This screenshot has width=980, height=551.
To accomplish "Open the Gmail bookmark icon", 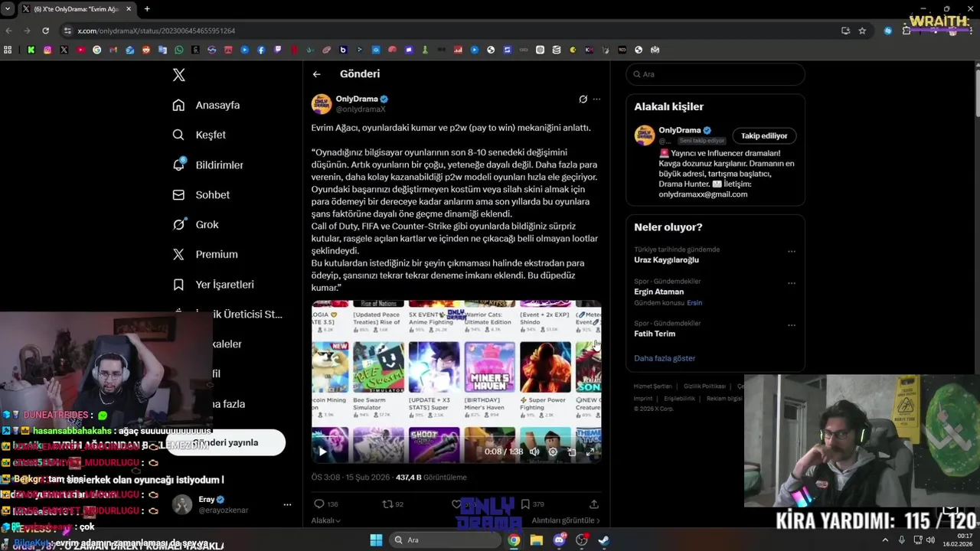I will (113, 50).
